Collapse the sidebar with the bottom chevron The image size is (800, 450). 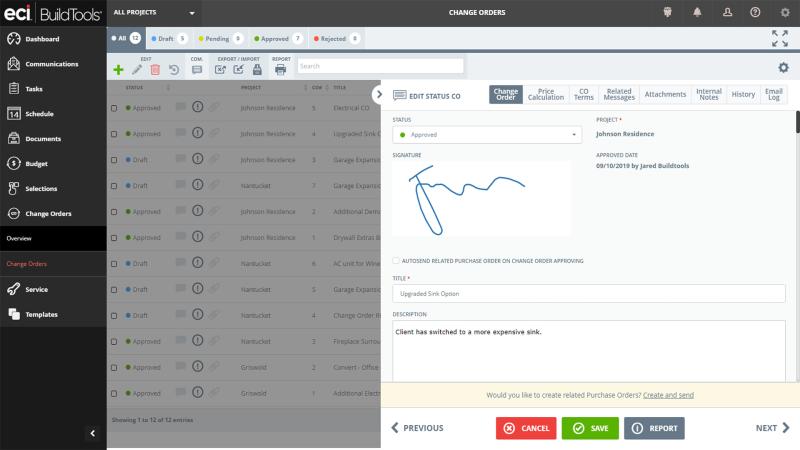[92, 433]
